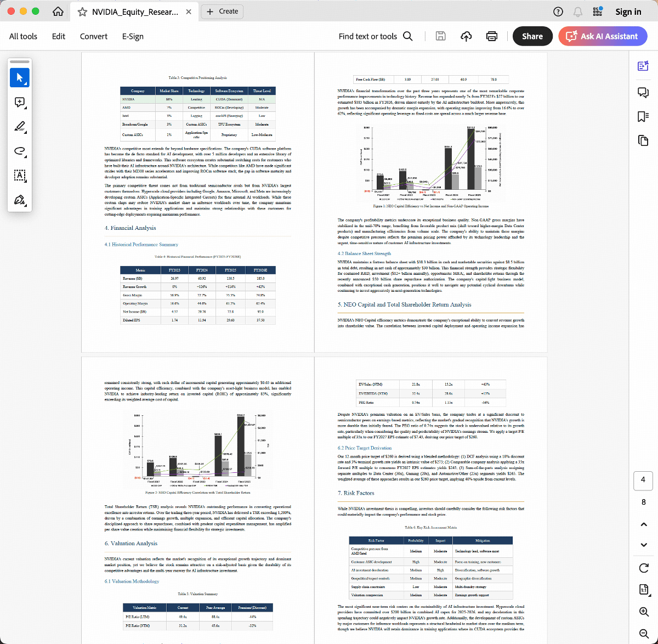Click '5. NEO Capital and Total Shareholder Return Analysis'

[x=405, y=304]
